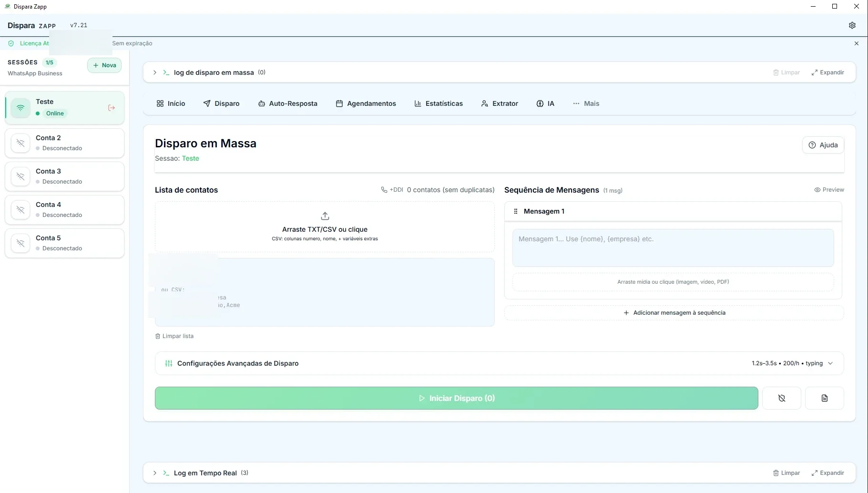868x493 pixels.
Task: Dismiss the license banner with X
Action: (x=857, y=43)
